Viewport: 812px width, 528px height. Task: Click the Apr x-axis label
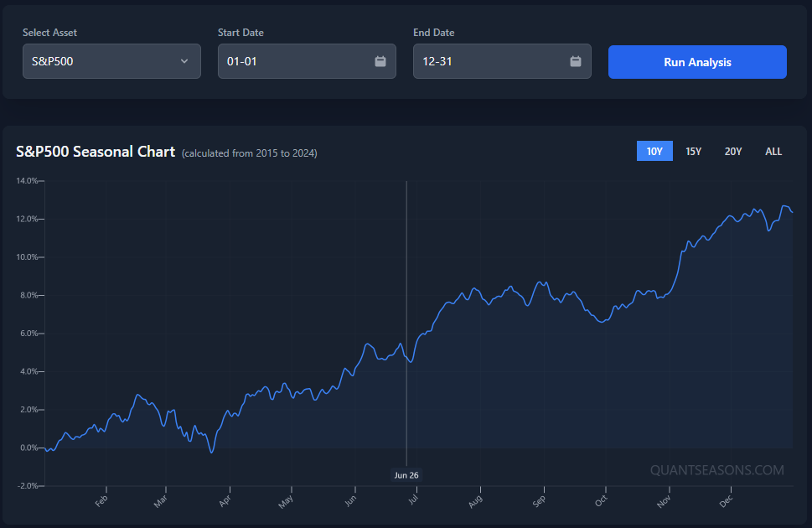(225, 500)
